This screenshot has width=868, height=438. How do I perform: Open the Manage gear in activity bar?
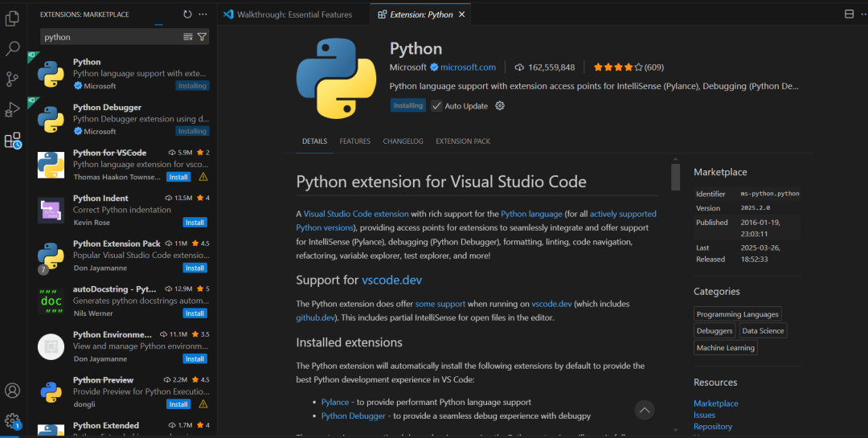(13, 420)
